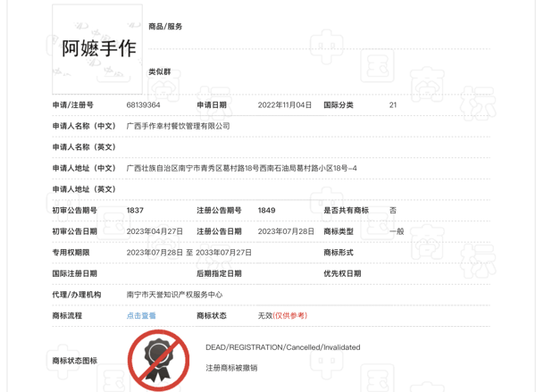Click the 专用权期限 field label
The image size is (536, 392).
71,253
